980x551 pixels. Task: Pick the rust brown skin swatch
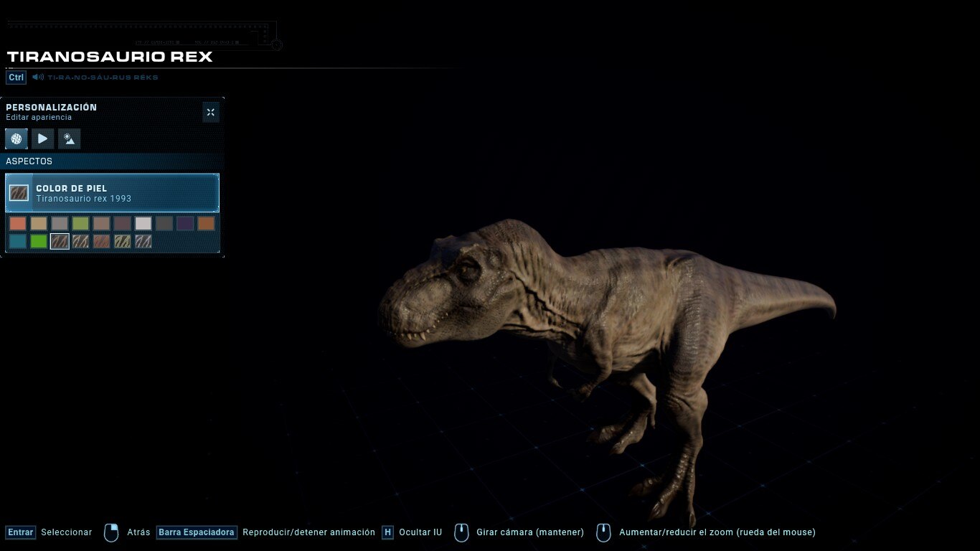206,223
